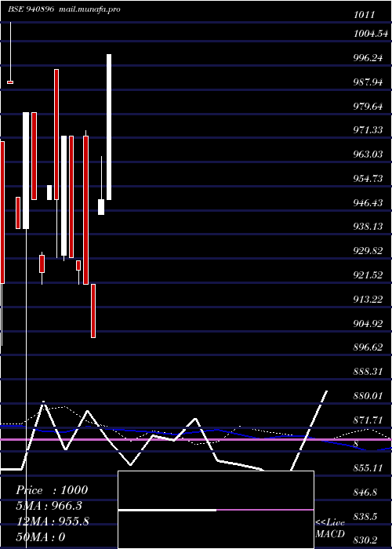Image resolution: width=392 pixels, height=549 pixels.
Task: Click the tallest white candlestick reaching near 996
Action: pyautogui.click(x=109, y=127)
